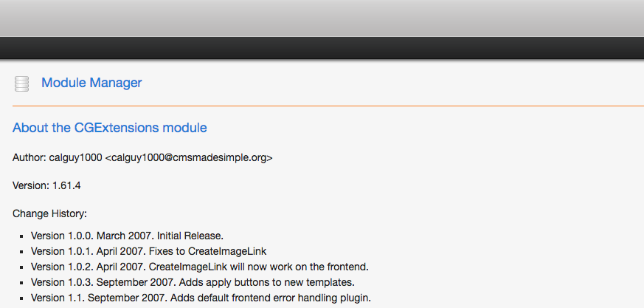Click the dark navigation bar
The image size is (644, 308).
coord(322,48)
